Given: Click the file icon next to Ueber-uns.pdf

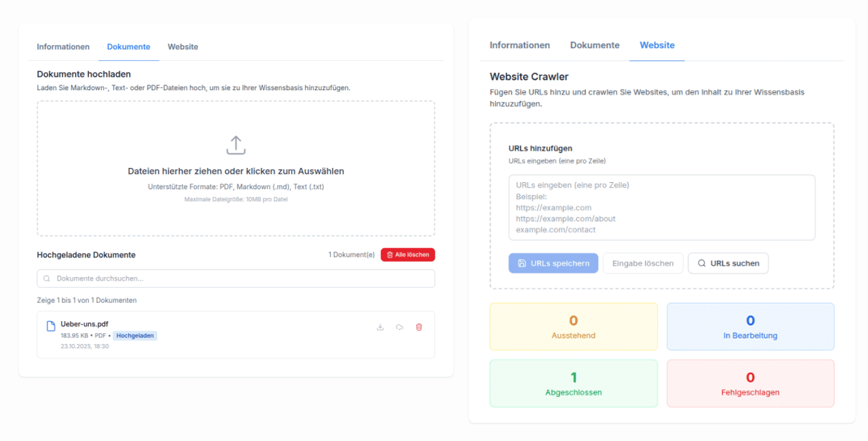Looking at the screenshot, I should tap(50, 325).
